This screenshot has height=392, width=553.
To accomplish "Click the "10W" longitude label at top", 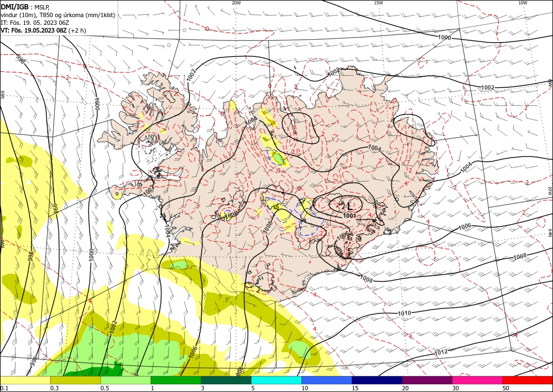I will pyautogui.click(x=523, y=3).
